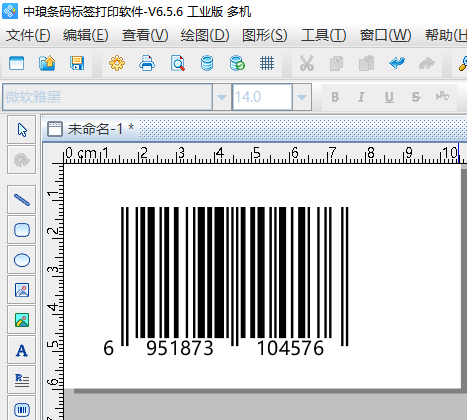Pick the ellipse drawing tool
This screenshot has width=467, height=420.
pyautogui.click(x=22, y=260)
